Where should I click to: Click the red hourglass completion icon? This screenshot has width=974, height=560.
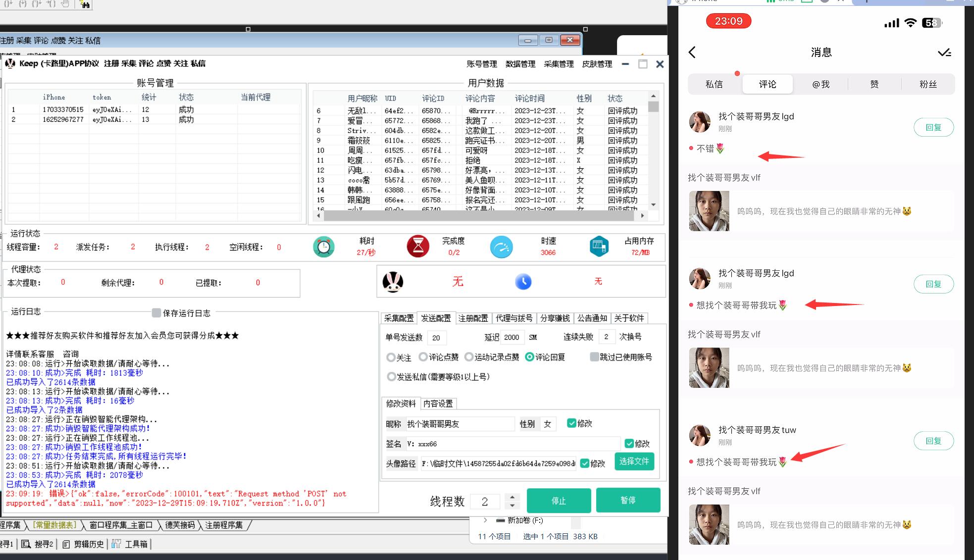tap(418, 247)
